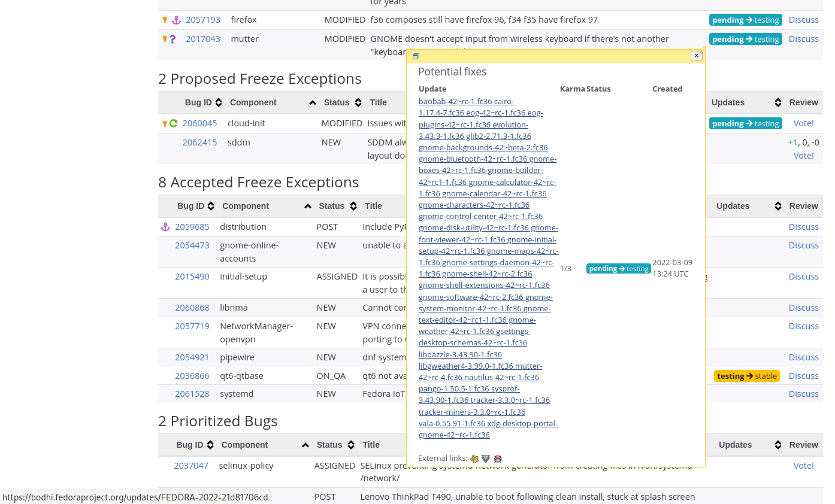This screenshot has width=835, height=504.
Task: Open bug 2054473 link
Action: 192,245
